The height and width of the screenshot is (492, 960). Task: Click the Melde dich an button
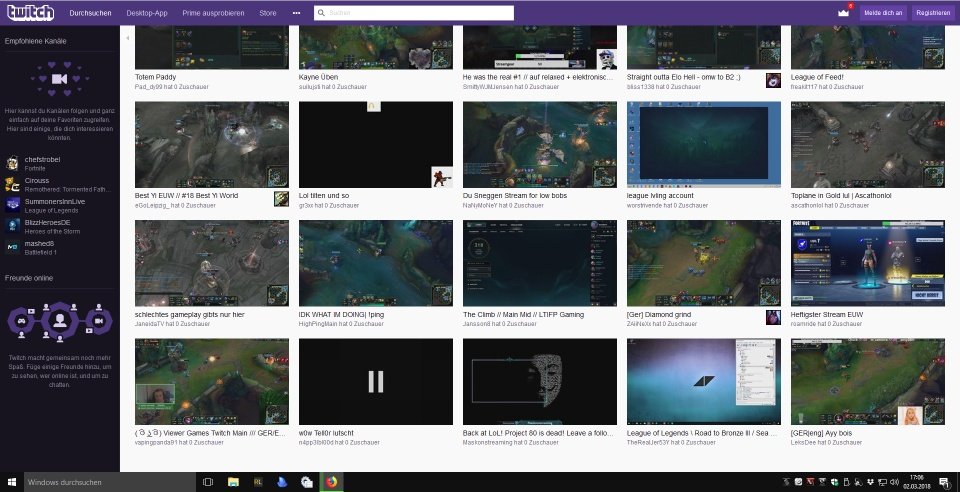tap(883, 13)
